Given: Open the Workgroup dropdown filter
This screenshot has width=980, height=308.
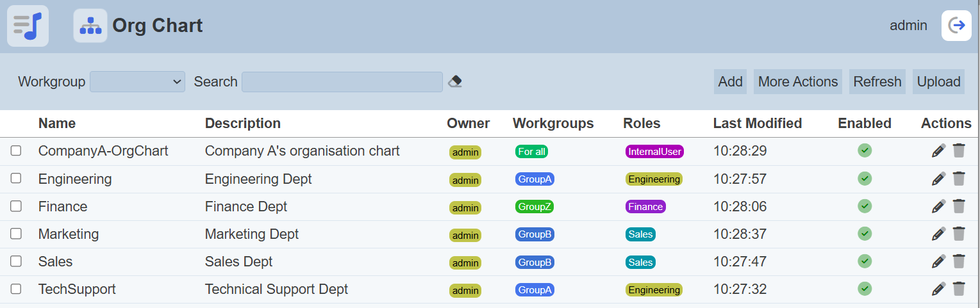Looking at the screenshot, I should click(x=137, y=82).
